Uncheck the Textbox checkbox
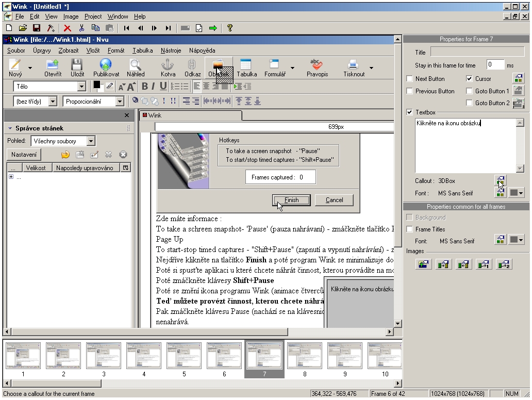 pyautogui.click(x=410, y=112)
